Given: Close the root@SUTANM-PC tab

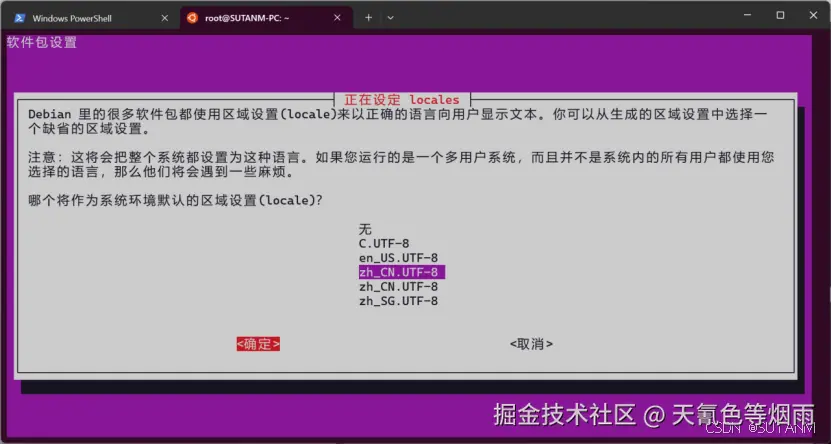Looking at the screenshot, I should [337, 18].
